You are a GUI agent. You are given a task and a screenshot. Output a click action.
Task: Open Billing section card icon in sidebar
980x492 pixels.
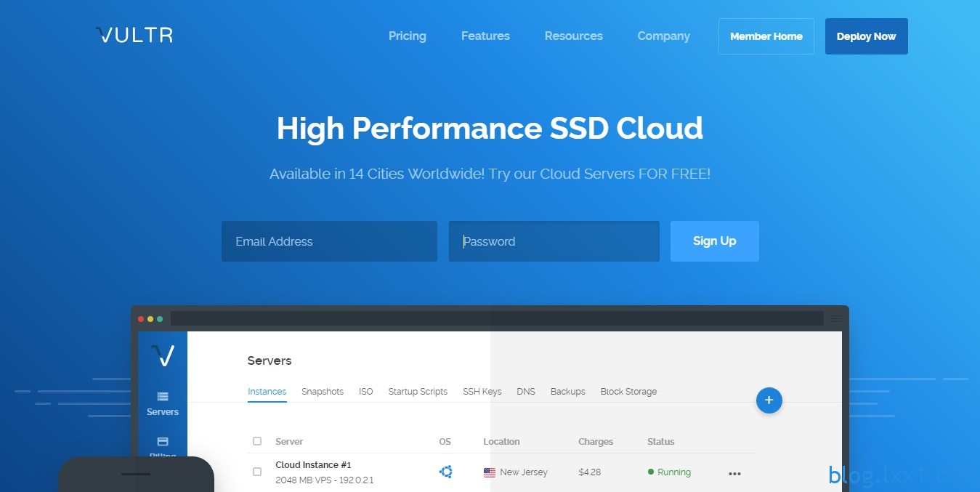163,441
